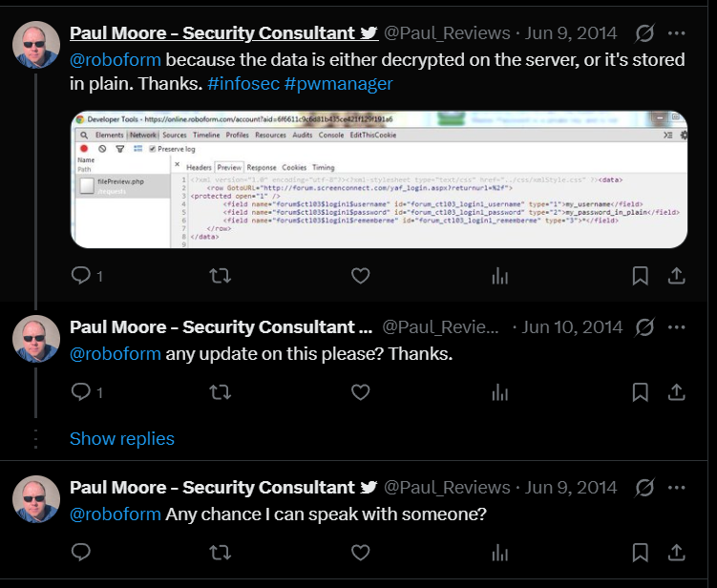Retweet the 'Any chance I can speak' tweet

[220, 552]
